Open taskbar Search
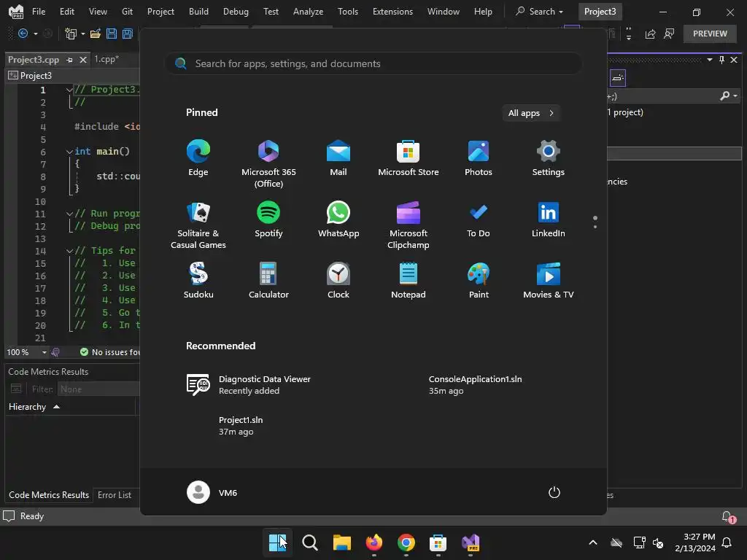 [309, 542]
